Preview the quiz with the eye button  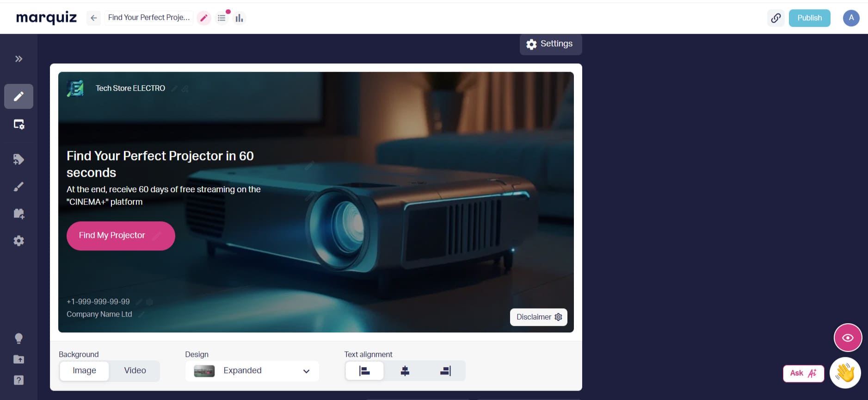point(848,338)
